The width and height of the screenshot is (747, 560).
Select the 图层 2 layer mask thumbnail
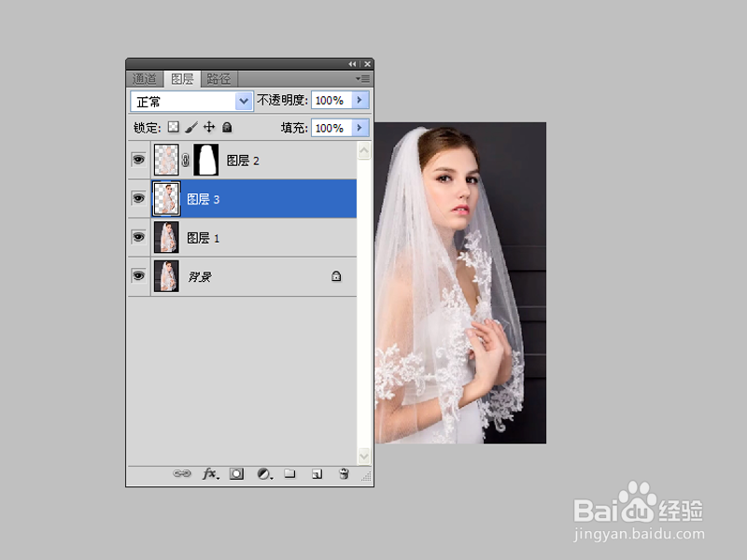(205, 160)
